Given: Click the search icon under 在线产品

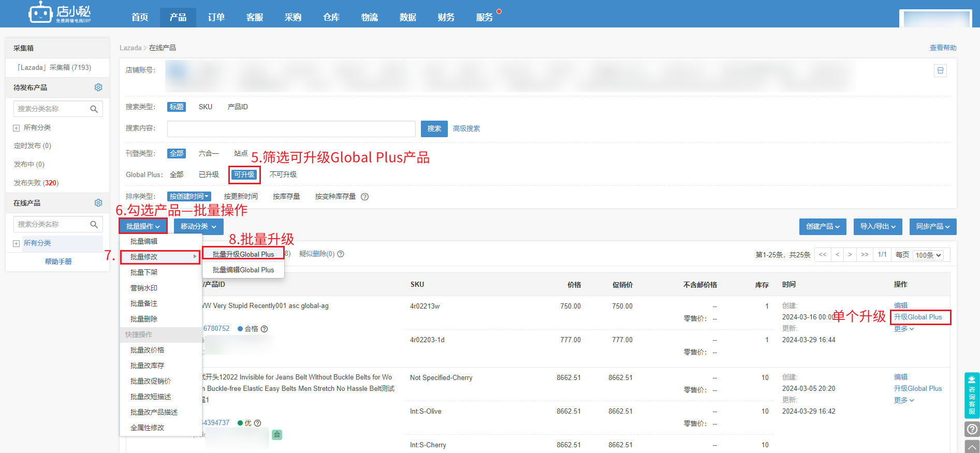Looking at the screenshot, I should (x=94, y=224).
